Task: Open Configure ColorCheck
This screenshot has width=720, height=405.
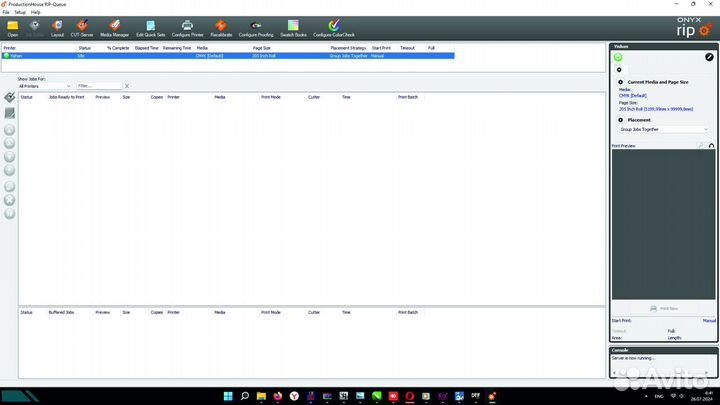Action: click(x=335, y=25)
